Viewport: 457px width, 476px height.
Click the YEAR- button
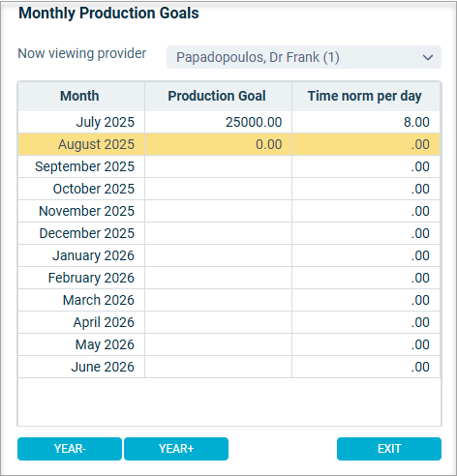tap(70, 449)
